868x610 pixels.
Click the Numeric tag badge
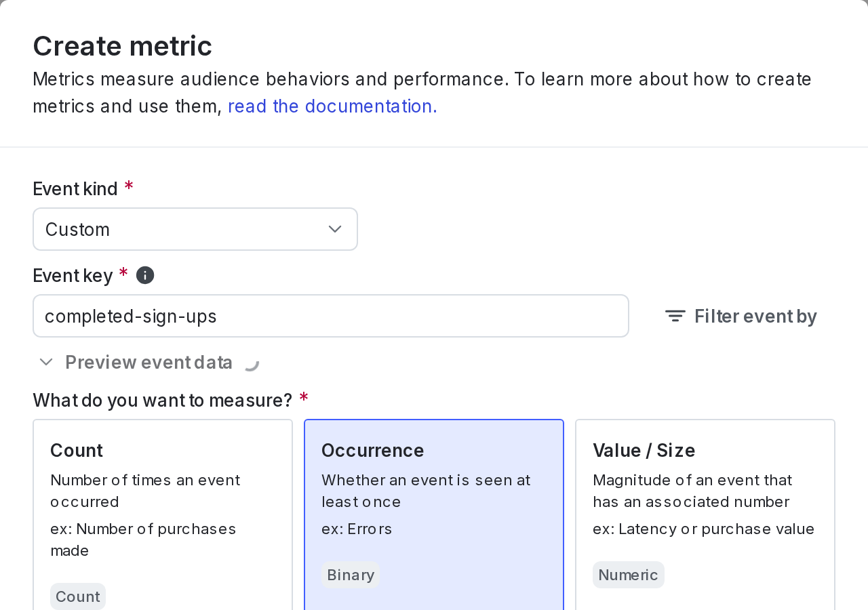(628, 574)
